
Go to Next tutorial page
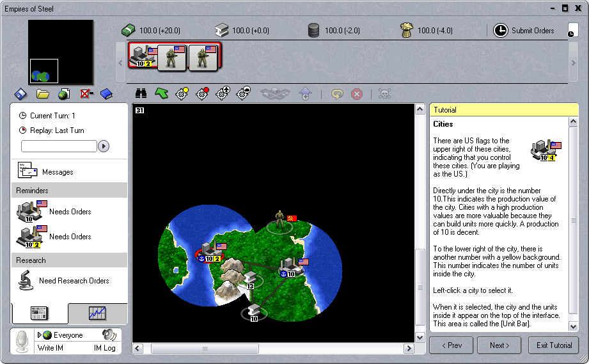(x=499, y=345)
